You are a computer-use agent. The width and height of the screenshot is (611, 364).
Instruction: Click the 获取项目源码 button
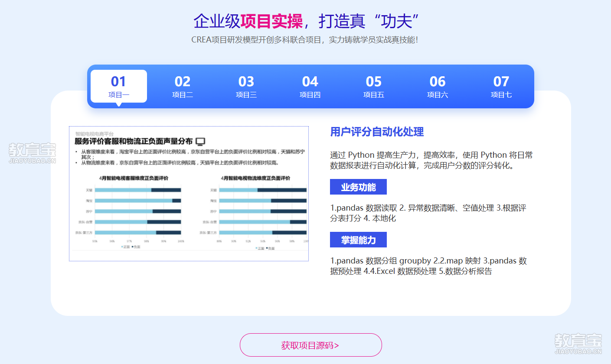pos(310,345)
